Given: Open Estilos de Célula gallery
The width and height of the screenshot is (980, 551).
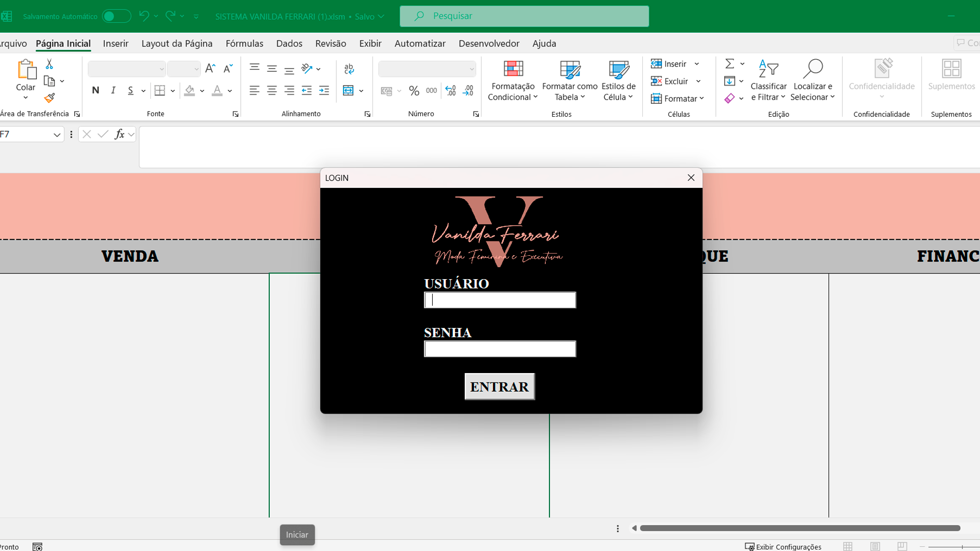Looking at the screenshot, I should pyautogui.click(x=618, y=80).
